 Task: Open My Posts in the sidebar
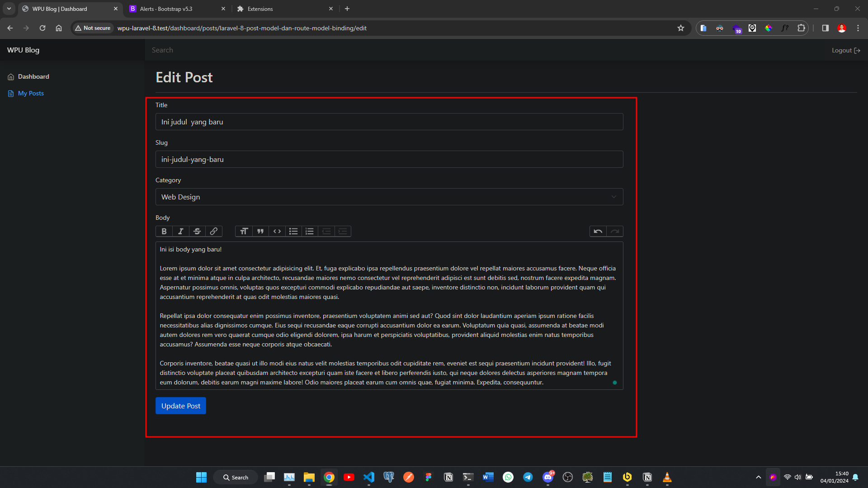coord(31,93)
